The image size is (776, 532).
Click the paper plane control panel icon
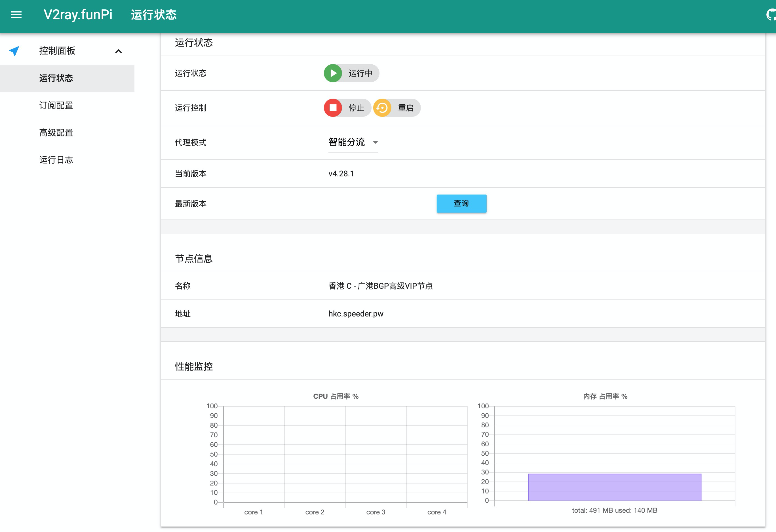(14, 51)
